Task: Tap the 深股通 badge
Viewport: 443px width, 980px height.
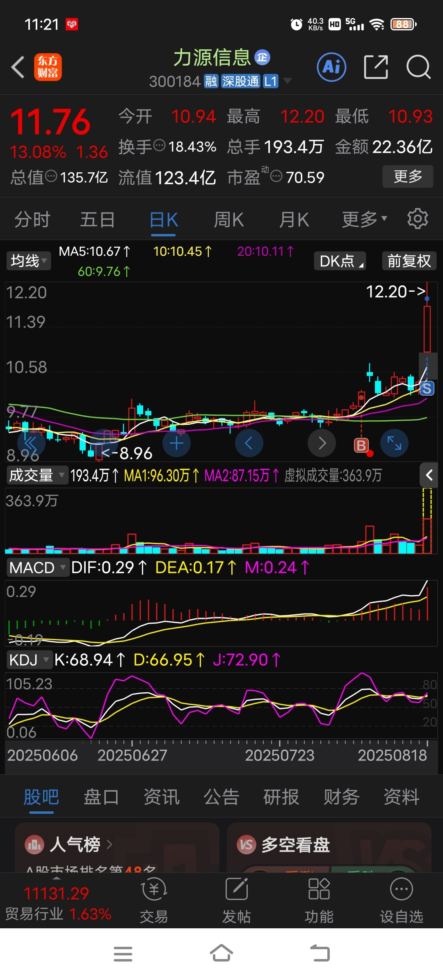Action: (x=241, y=81)
